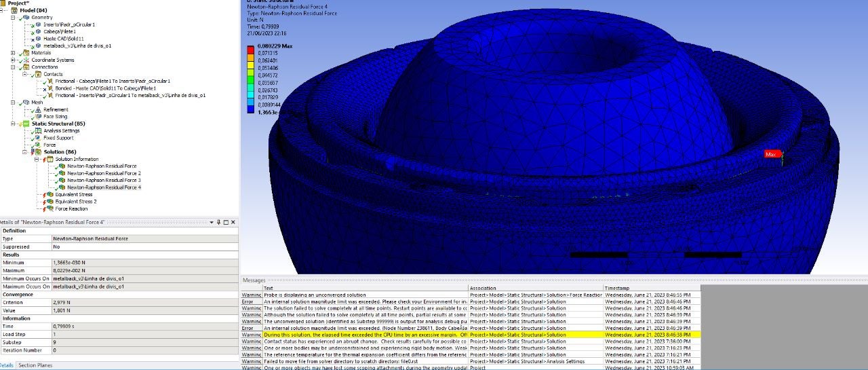Viewport: 868px width, 370px height.
Task: Collapse the Solution Information node
Action: click(x=37, y=159)
